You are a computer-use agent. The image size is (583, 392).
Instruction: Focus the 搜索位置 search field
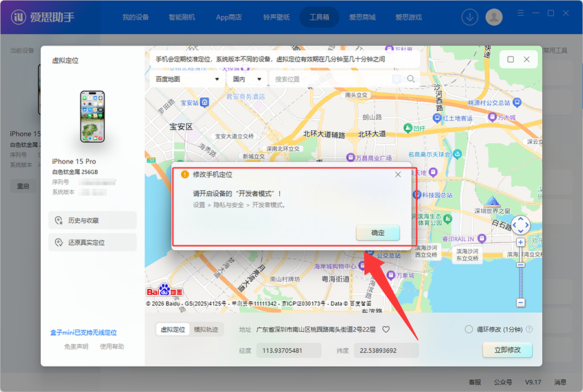click(336, 79)
